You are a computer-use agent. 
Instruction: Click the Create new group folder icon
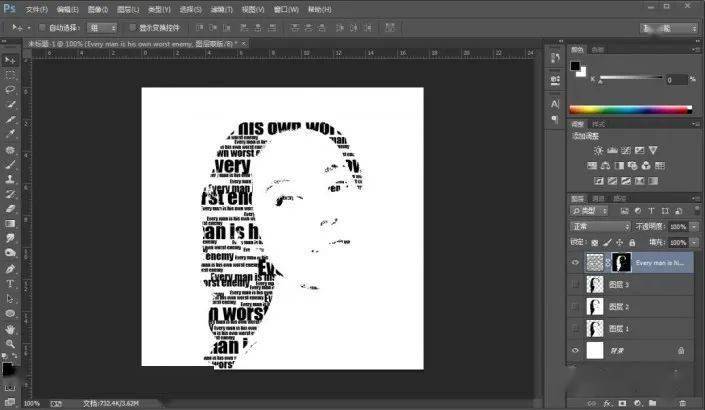[x=652, y=403]
